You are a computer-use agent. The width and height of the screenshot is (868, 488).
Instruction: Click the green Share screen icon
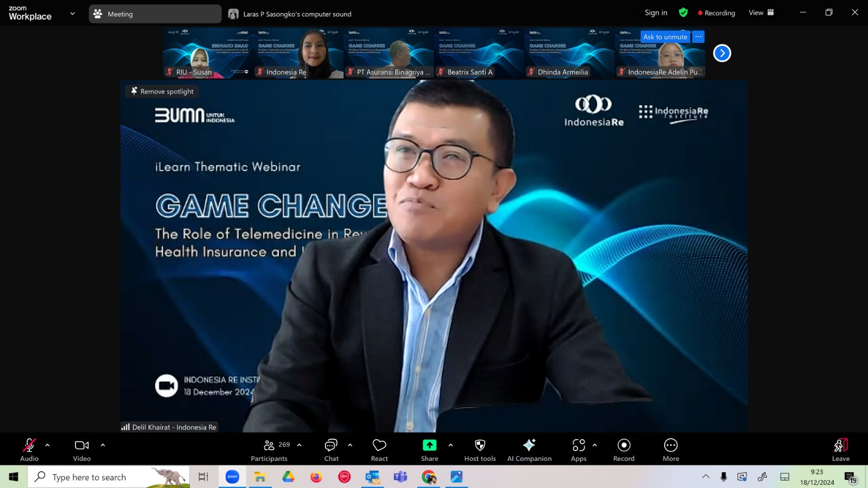tap(430, 445)
